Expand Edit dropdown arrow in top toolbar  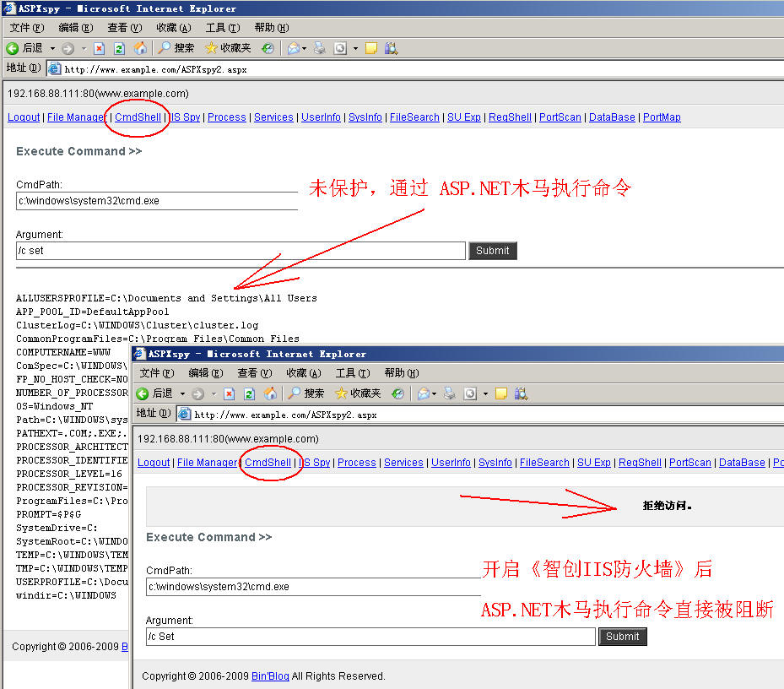[x=355, y=48]
